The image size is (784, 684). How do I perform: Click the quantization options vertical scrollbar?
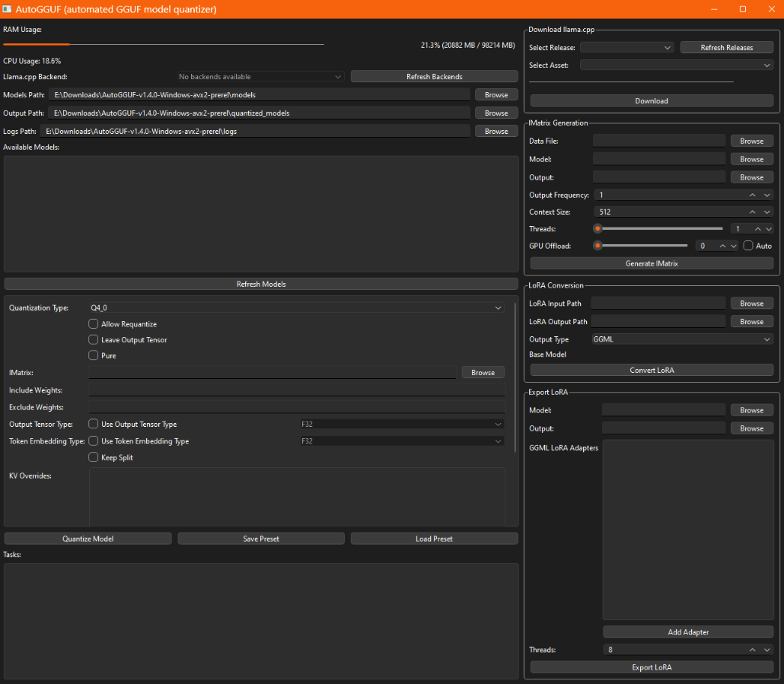click(x=515, y=377)
